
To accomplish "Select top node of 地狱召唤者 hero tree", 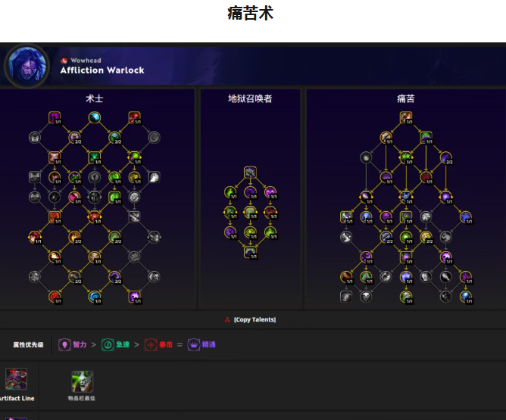I will pos(250,173).
